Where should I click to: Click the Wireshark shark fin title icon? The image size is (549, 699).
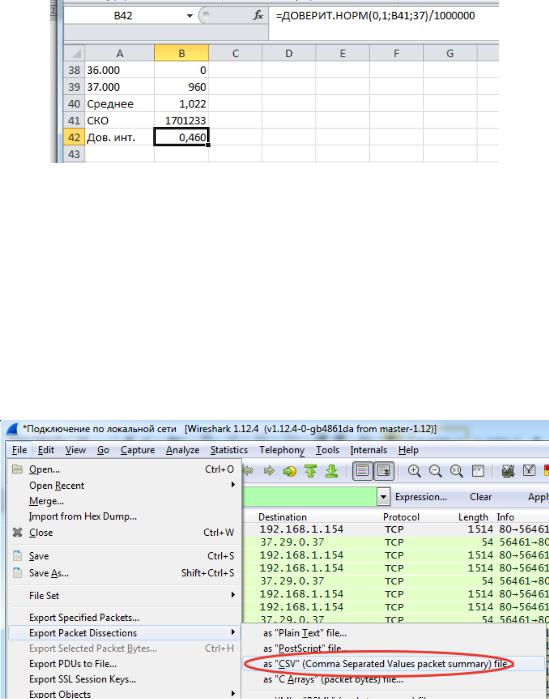(x=12, y=429)
